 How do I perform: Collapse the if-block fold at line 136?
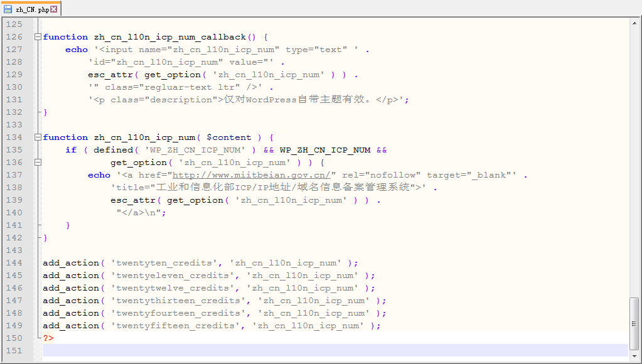38,163
